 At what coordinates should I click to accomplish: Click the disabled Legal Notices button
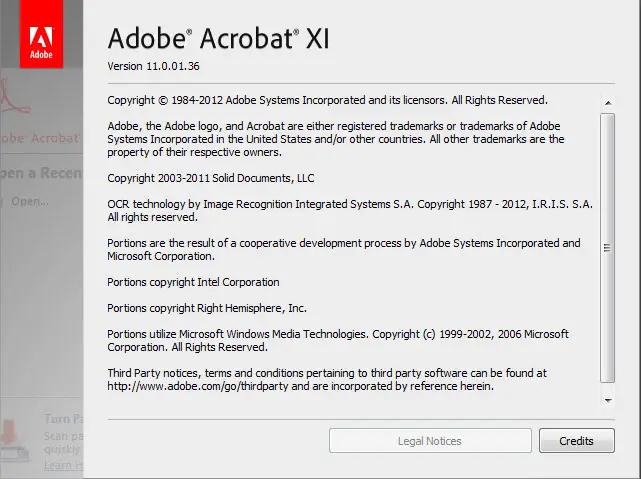[x=430, y=441]
